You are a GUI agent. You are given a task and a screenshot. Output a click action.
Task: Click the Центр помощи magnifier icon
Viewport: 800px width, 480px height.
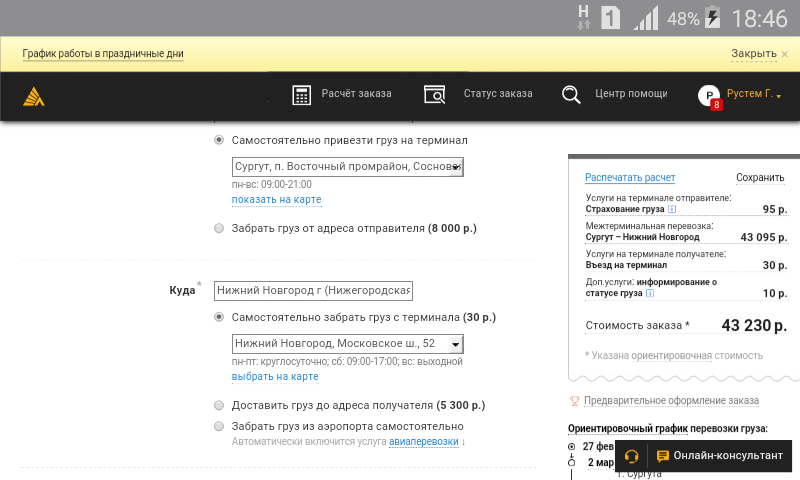(x=571, y=95)
